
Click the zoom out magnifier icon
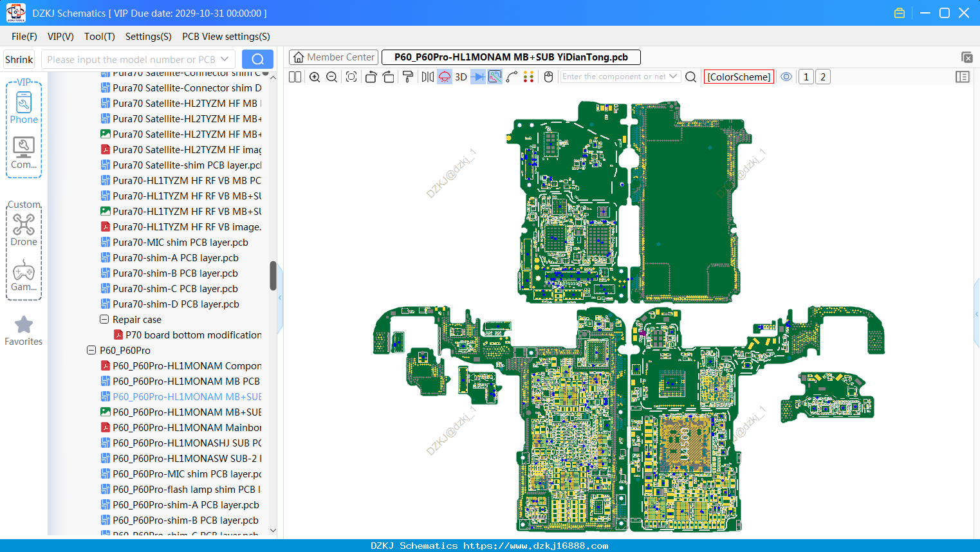[332, 77]
